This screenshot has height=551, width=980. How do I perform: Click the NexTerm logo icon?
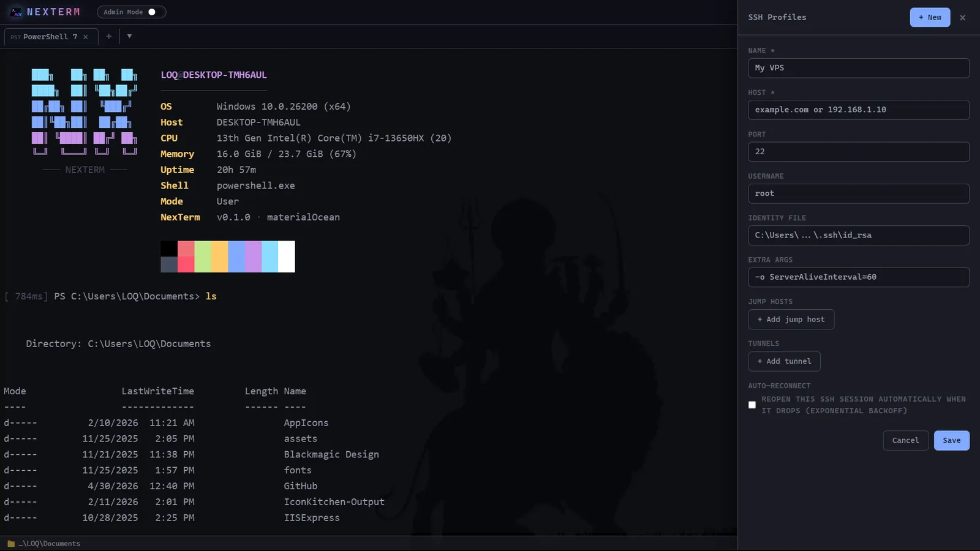pyautogui.click(x=17, y=12)
